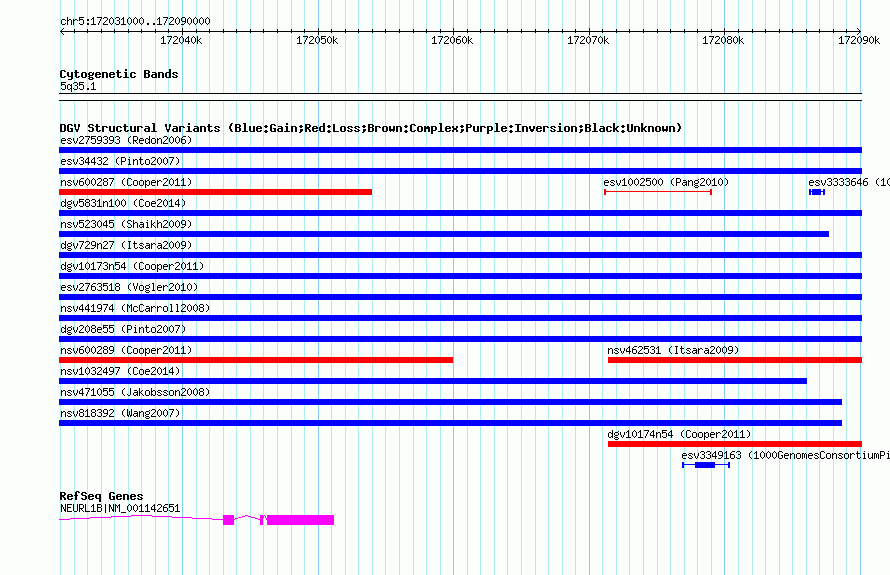Open the dgv5831n100 (Coe2014) label
Viewport: 890px width, 575px height.
[123, 203]
